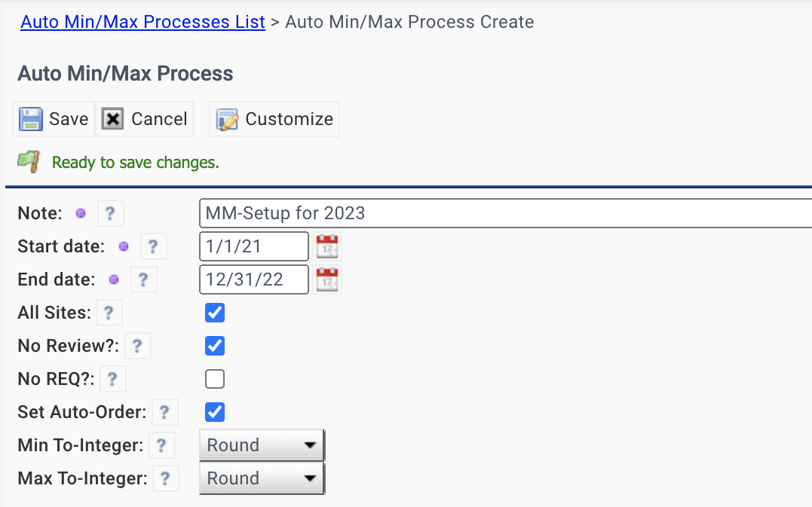The image size is (812, 507).
Task: Open the Start date calendar picker
Action: point(326,246)
